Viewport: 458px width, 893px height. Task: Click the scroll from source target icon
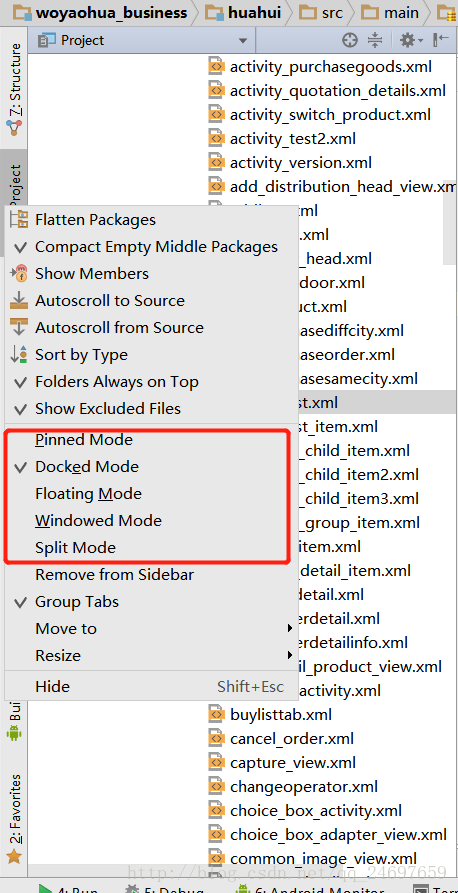click(350, 40)
